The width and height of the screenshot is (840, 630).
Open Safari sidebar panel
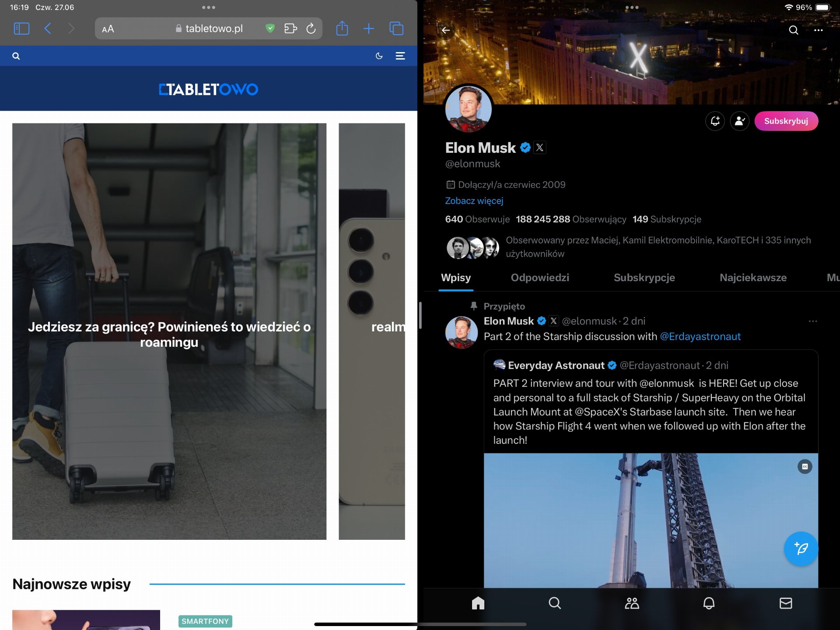[21, 29]
